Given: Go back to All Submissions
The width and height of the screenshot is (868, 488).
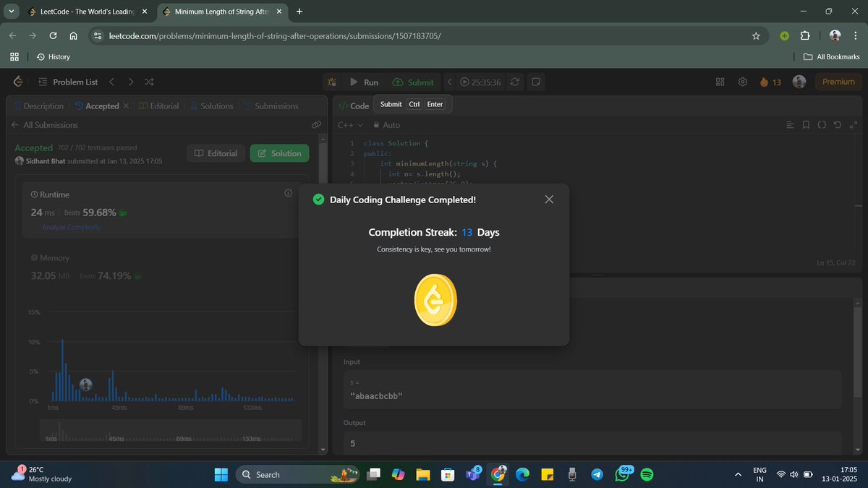Looking at the screenshot, I should (x=45, y=125).
